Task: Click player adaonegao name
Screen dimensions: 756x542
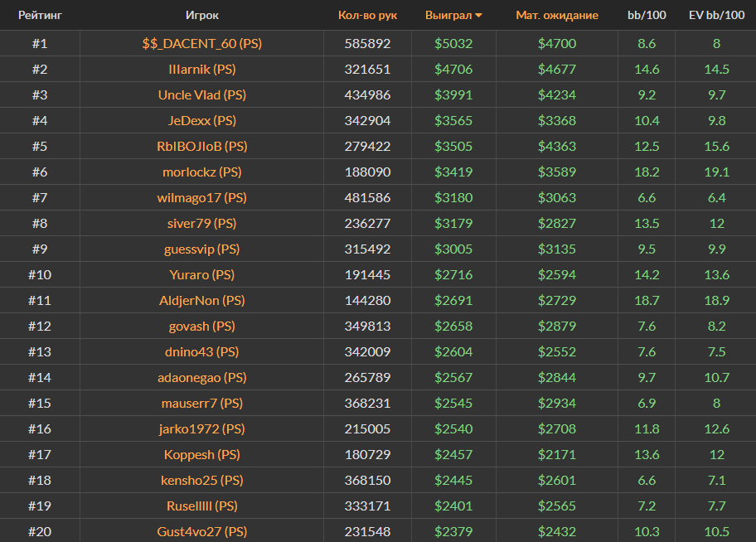Action: [201, 377]
